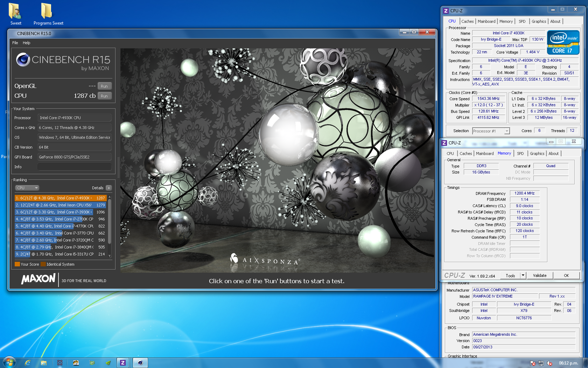Select ranking row 2 Intel Xeon CPU X56

click(x=60, y=205)
